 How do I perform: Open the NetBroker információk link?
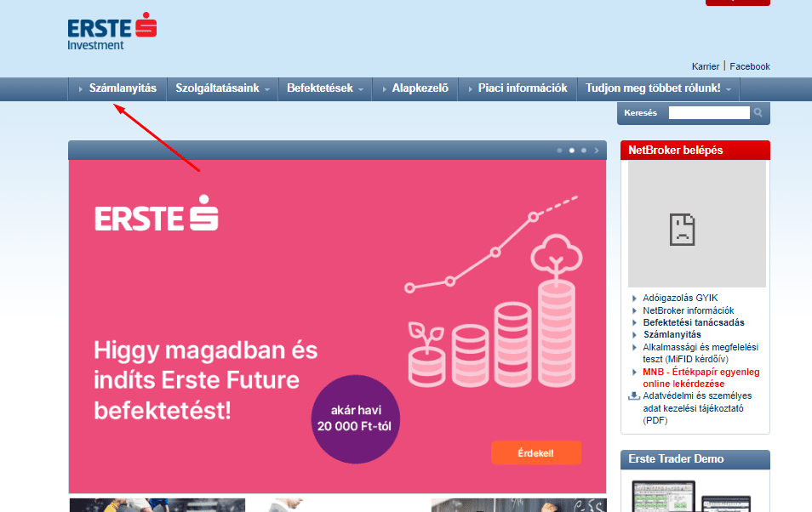pos(689,310)
